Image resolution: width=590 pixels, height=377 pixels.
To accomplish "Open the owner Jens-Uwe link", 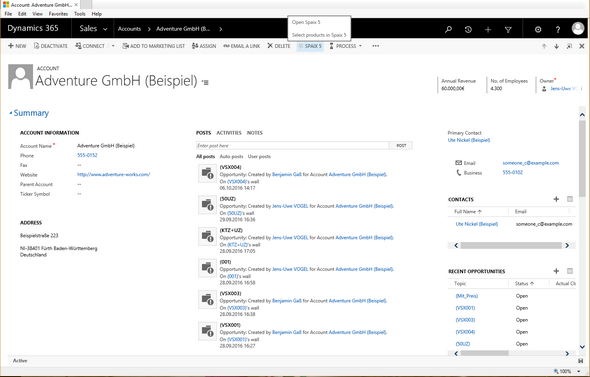I will click(x=563, y=88).
